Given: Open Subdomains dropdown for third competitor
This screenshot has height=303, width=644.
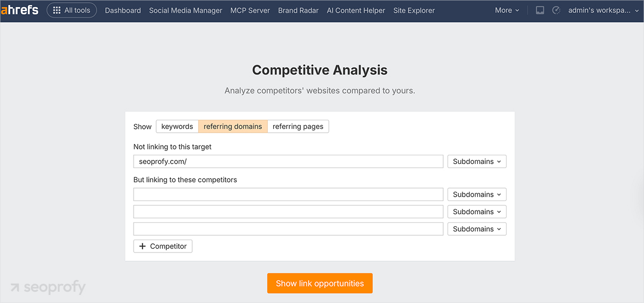Looking at the screenshot, I should tap(477, 229).
